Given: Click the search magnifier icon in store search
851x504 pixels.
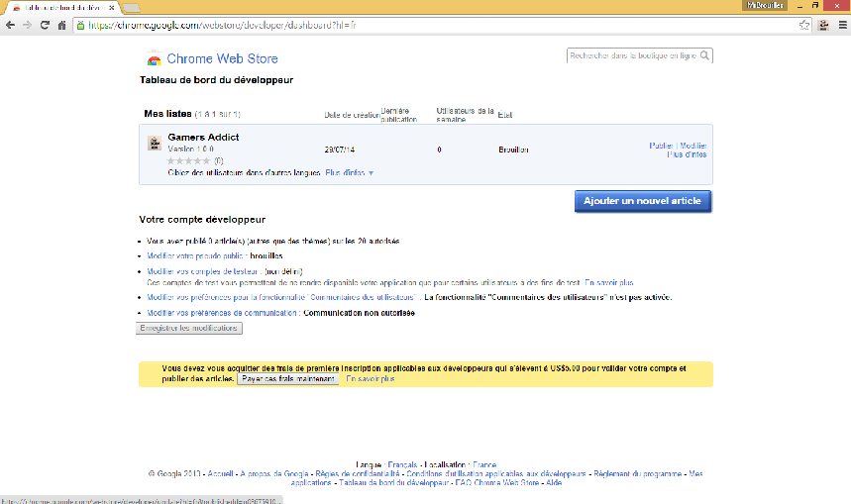Looking at the screenshot, I should [x=704, y=56].
